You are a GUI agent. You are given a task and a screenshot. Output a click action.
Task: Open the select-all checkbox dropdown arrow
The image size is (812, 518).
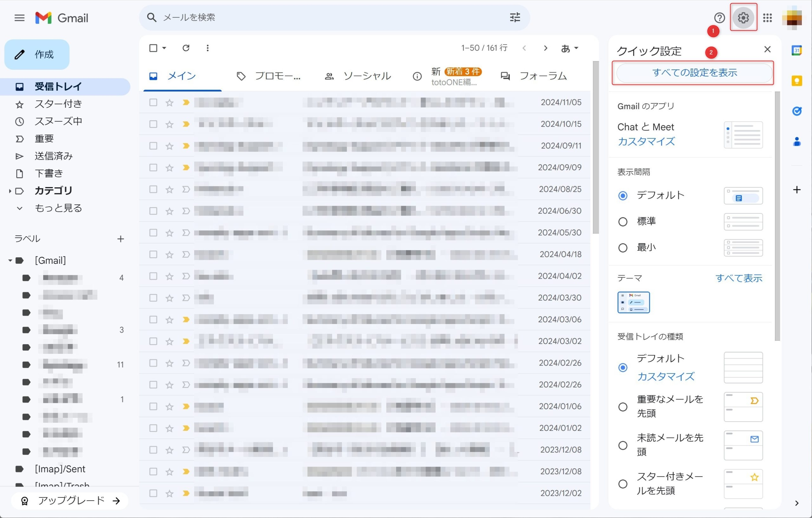(164, 48)
